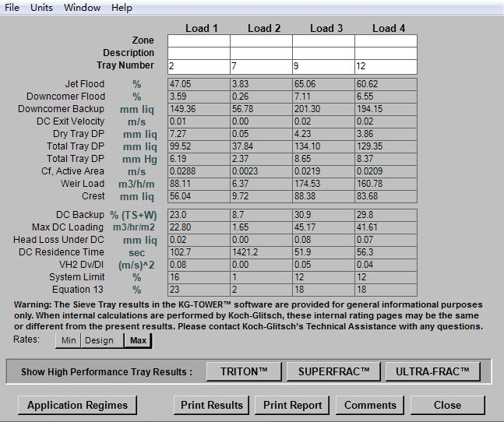This screenshot has height=422, width=504.
Task: Select Jet Flood value 47.05
Action: [x=199, y=84]
